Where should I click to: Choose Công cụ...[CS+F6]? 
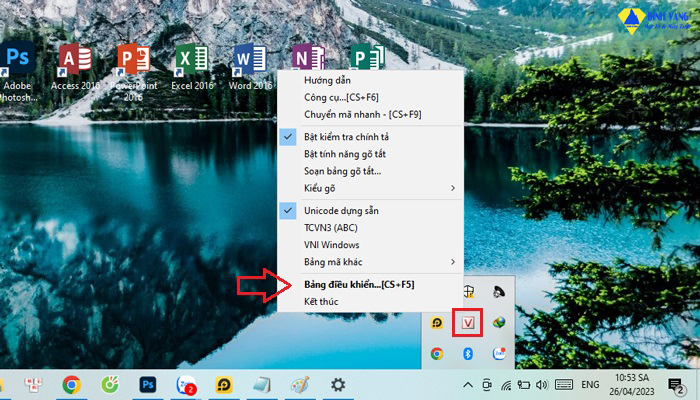click(x=371, y=97)
